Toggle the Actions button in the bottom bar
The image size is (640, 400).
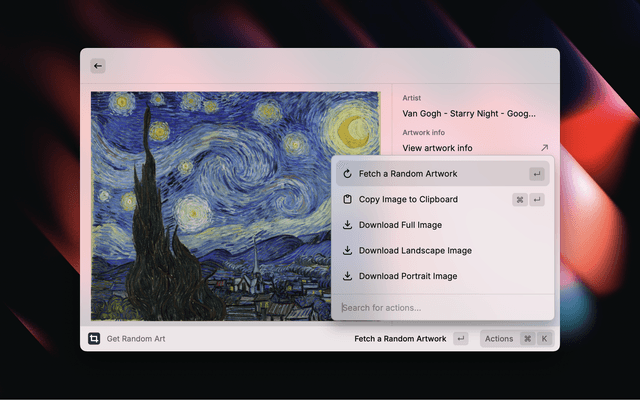tap(499, 339)
